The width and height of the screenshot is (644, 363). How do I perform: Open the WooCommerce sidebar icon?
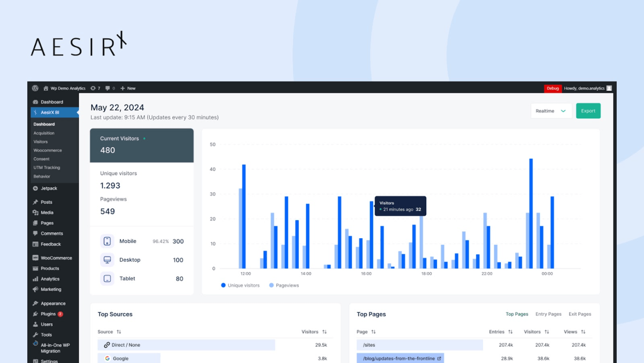pos(35,258)
